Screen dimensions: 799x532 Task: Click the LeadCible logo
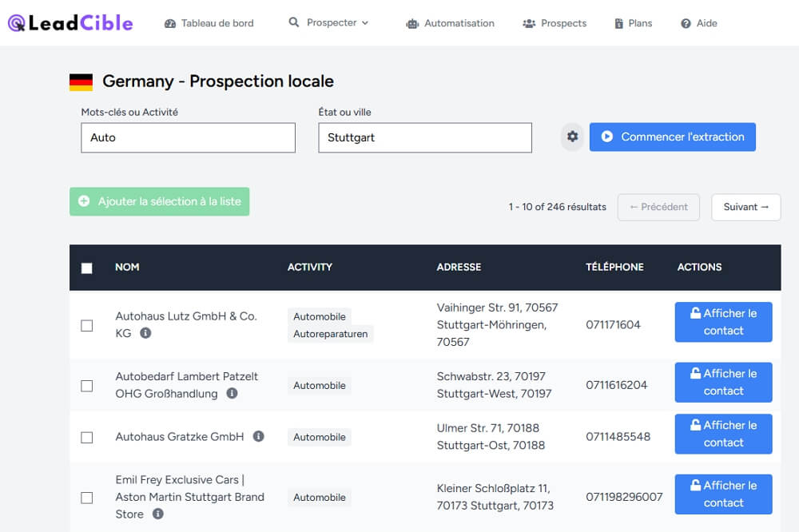point(70,23)
